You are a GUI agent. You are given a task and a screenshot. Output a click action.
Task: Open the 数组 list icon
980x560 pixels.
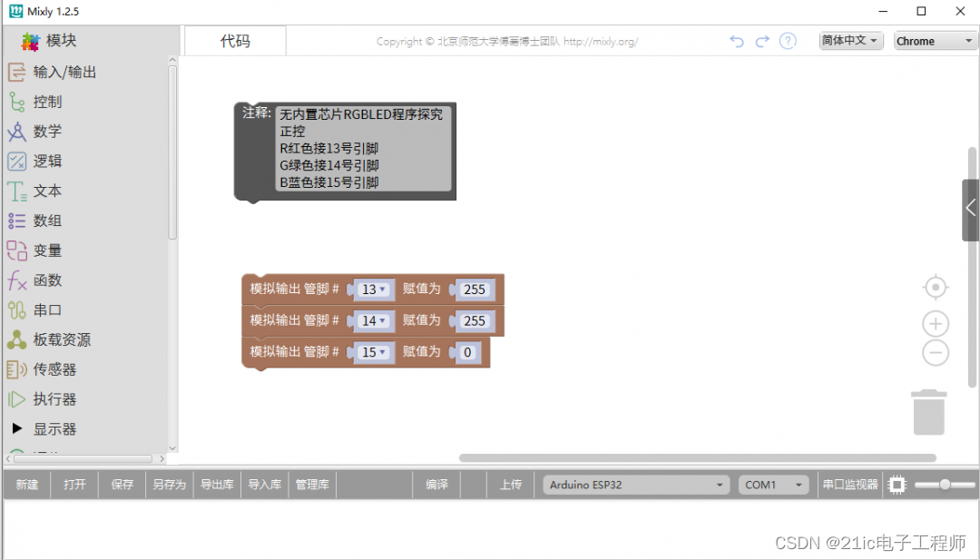16,221
